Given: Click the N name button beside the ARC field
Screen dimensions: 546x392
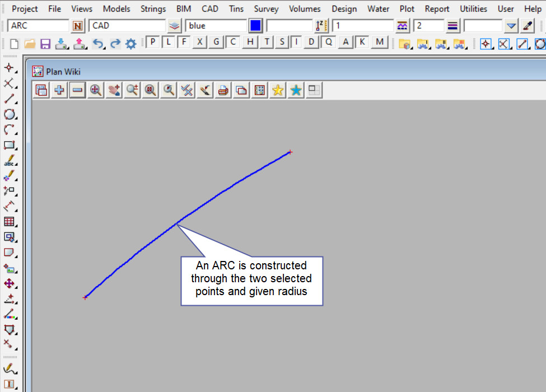Looking at the screenshot, I should 78,26.
